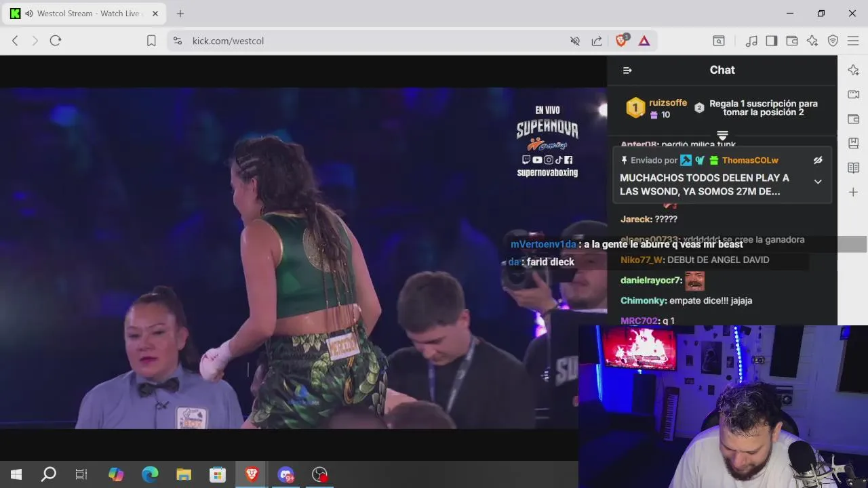Click the danielrayocr7 chat username
This screenshot has height=488, width=868.
651,280
